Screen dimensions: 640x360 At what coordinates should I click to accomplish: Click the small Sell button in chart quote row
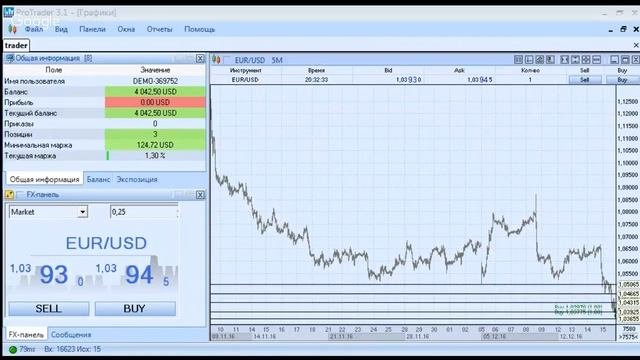[x=584, y=80]
